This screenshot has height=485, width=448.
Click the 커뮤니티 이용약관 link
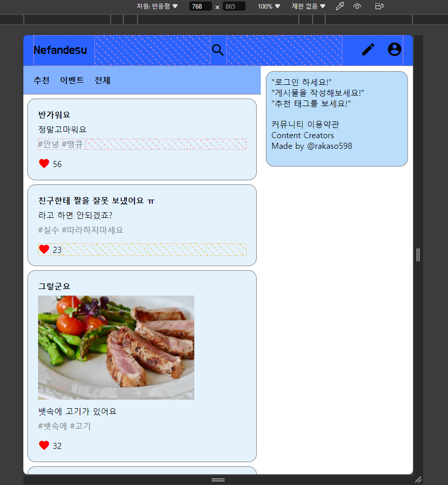click(305, 124)
